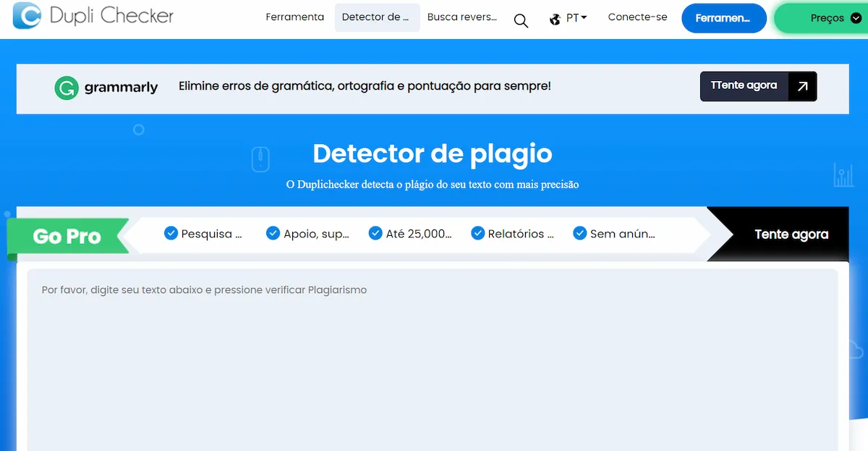The height and width of the screenshot is (451, 868).
Task: Open the search magnifier icon
Action: click(521, 21)
